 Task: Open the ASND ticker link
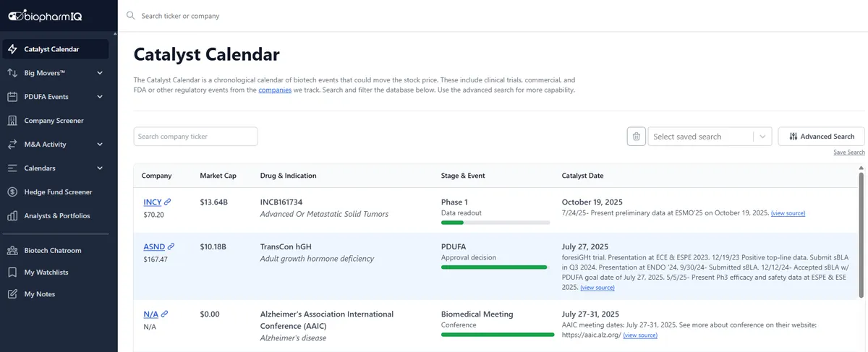coord(154,247)
